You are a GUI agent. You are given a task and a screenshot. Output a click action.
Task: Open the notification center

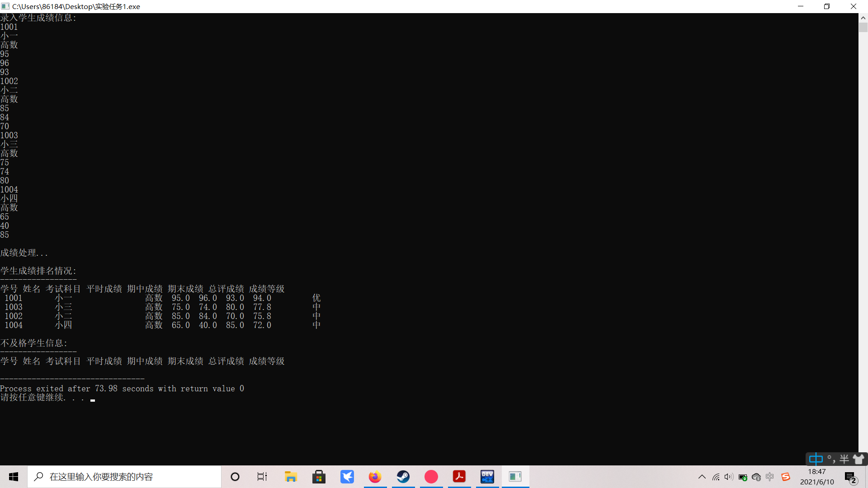851,477
